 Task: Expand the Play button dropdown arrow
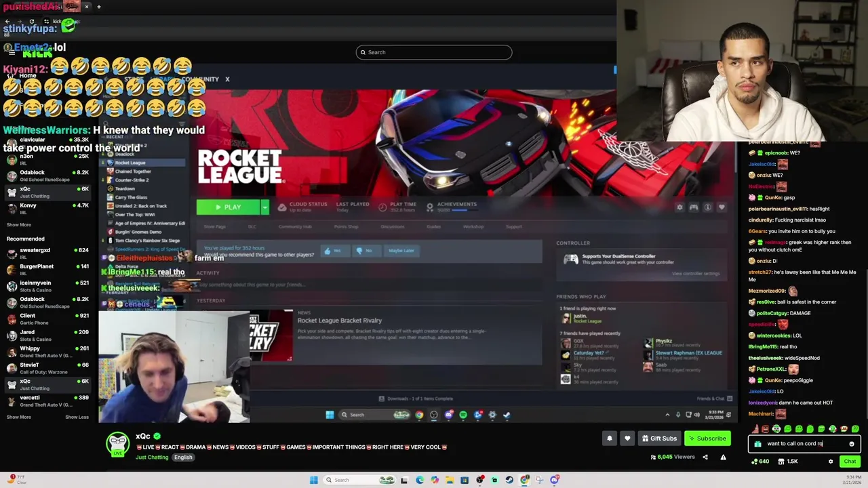point(265,207)
